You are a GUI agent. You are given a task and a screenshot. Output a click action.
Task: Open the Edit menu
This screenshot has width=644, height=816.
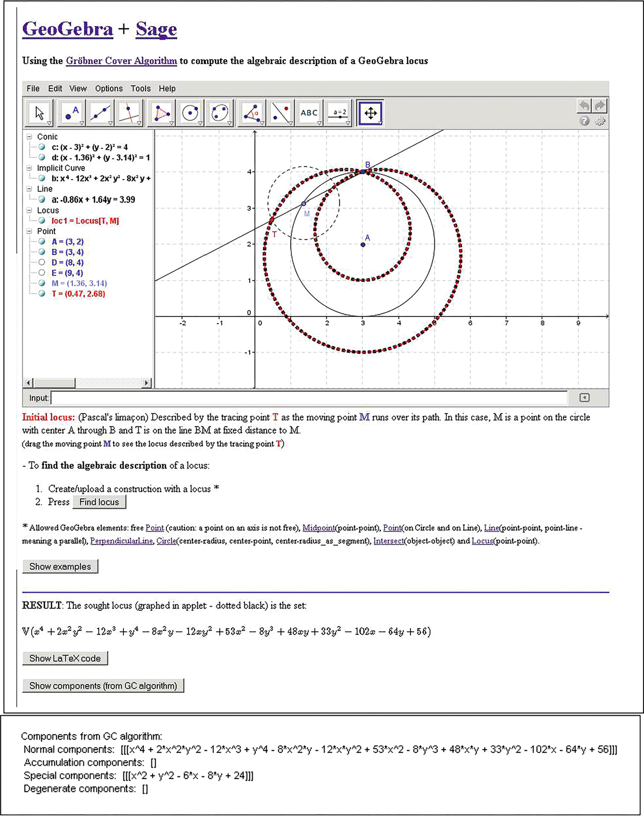55,89
